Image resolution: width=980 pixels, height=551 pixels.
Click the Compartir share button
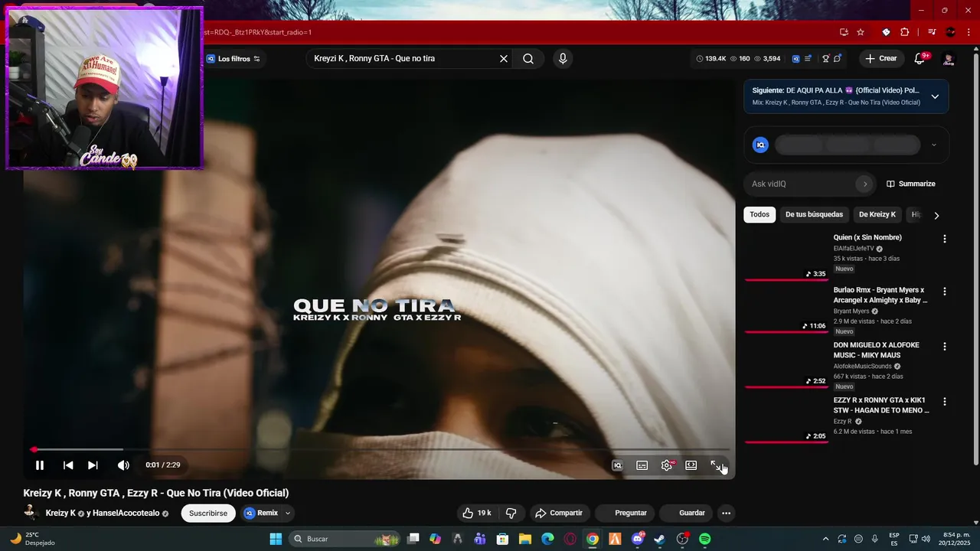[559, 513]
